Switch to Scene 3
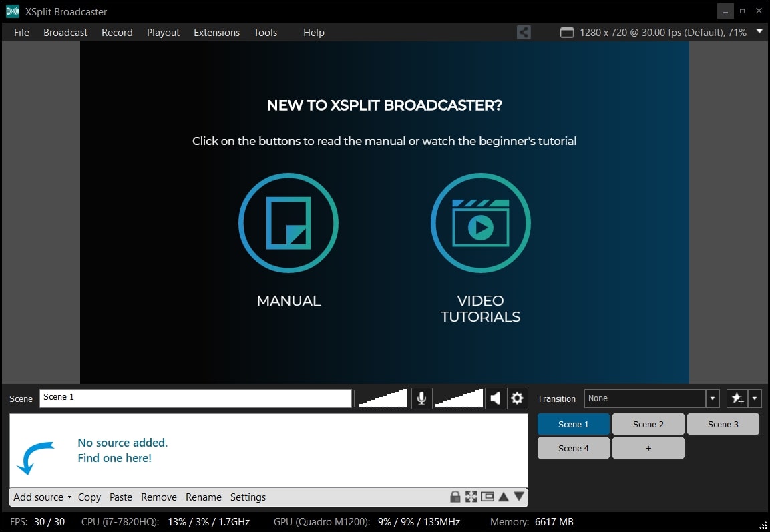Screen dimensions: 770x532 [x=723, y=424]
